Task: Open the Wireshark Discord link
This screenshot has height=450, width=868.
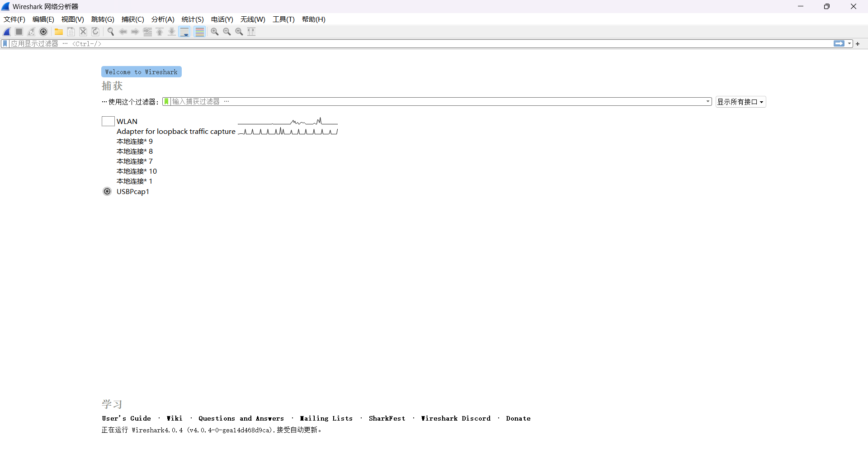Action: (x=456, y=418)
